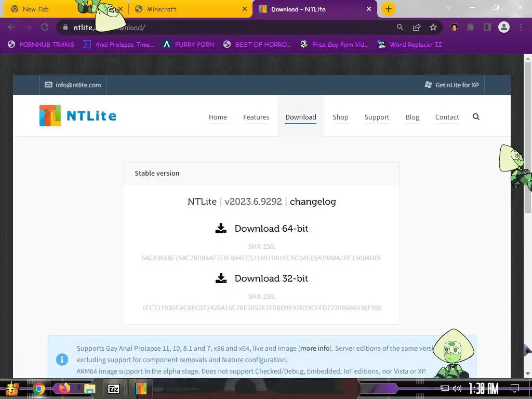The image size is (532, 399).
Task: Click the Download 32-bit link
Action: [271, 278]
